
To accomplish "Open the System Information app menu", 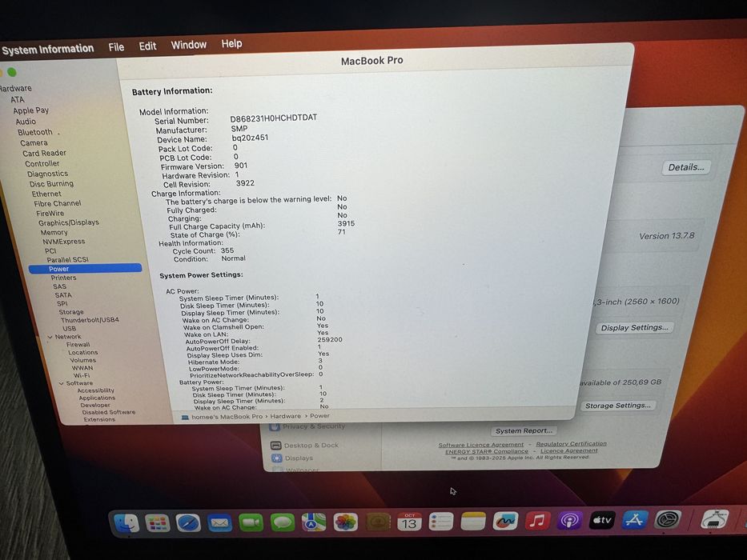I will pos(48,49).
